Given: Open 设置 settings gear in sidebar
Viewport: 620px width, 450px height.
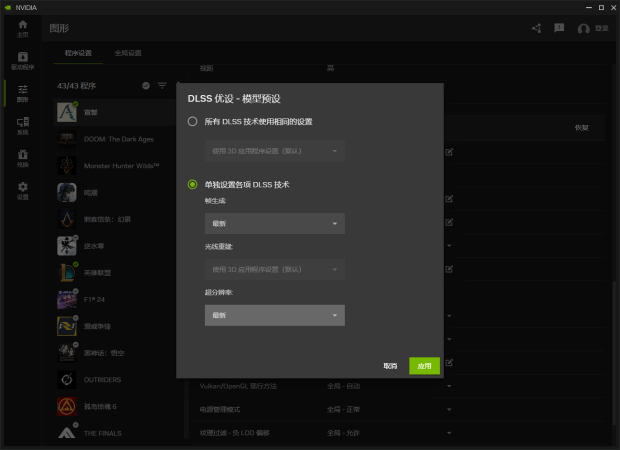Looking at the screenshot, I should [x=23, y=191].
